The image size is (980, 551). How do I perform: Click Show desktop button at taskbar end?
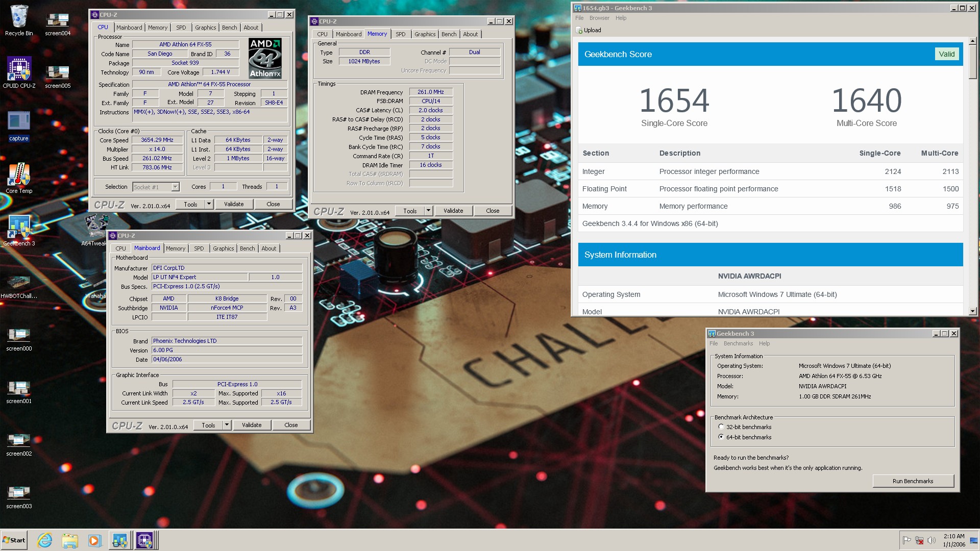pos(975,540)
